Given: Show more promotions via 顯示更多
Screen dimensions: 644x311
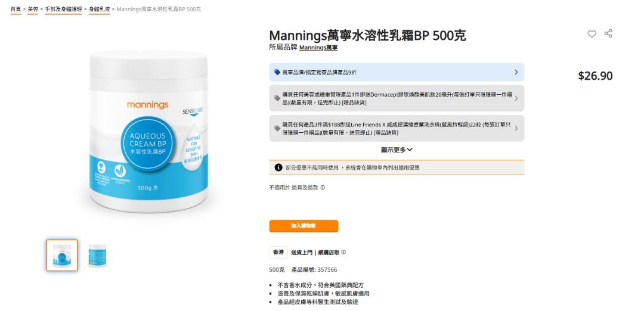Looking at the screenshot, I should click(x=397, y=150).
